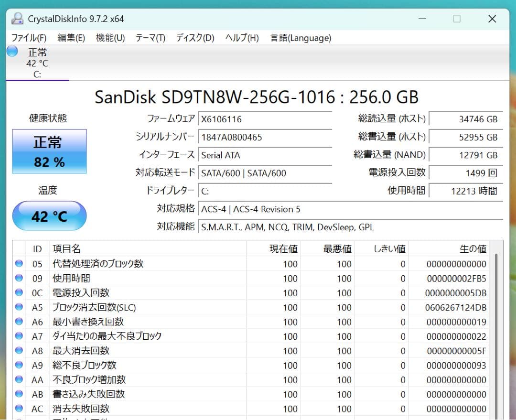Open the 言語(Language) menu
This screenshot has height=420, width=516.
click(301, 38)
